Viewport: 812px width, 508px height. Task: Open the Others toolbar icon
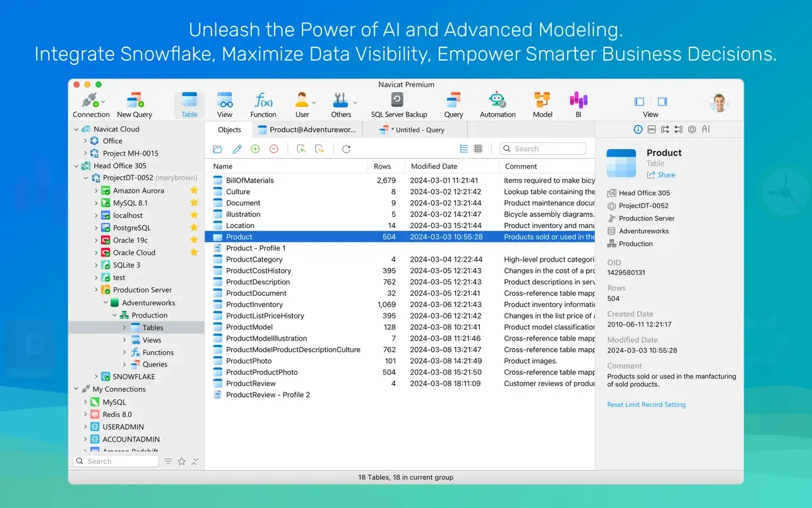(341, 106)
